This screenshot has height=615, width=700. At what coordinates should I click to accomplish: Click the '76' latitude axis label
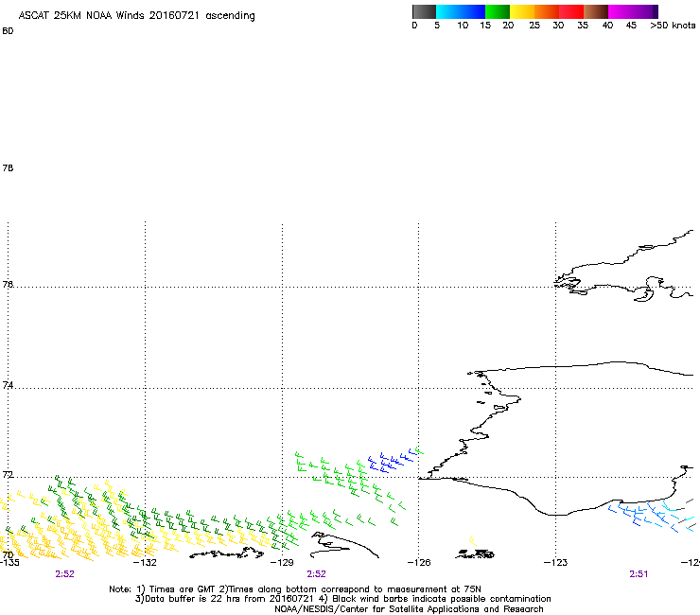8,284
